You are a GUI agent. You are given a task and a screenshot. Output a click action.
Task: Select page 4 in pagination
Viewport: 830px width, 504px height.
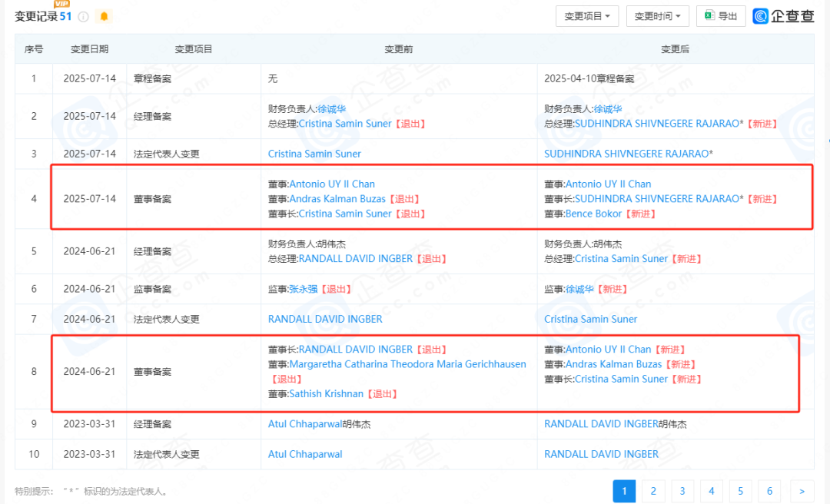point(712,491)
